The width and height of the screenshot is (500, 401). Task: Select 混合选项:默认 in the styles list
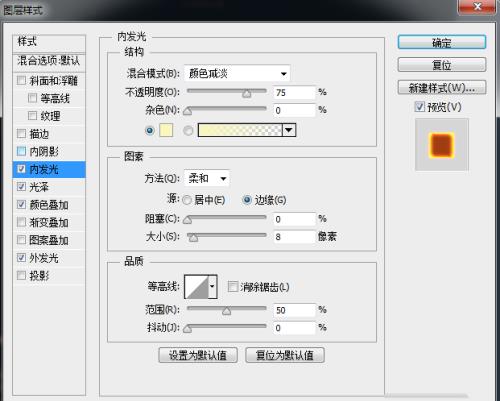coord(49,61)
